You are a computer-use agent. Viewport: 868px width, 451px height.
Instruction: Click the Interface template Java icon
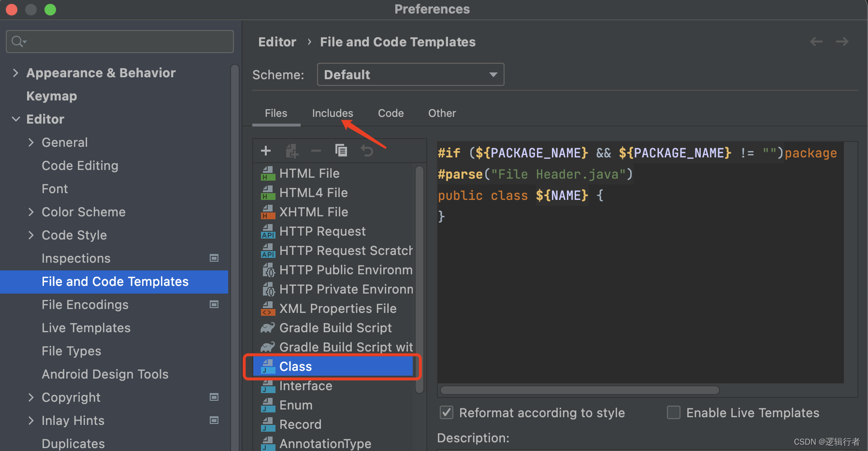268,386
